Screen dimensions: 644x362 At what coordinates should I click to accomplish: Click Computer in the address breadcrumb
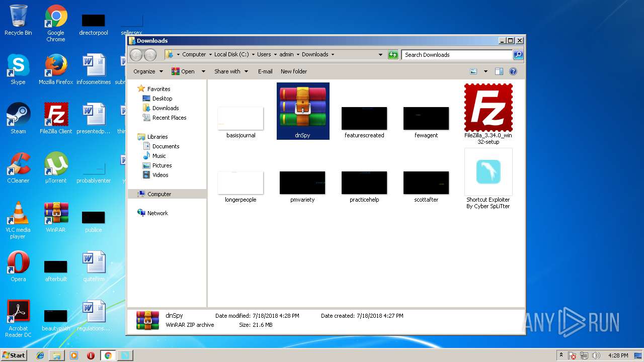(194, 54)
